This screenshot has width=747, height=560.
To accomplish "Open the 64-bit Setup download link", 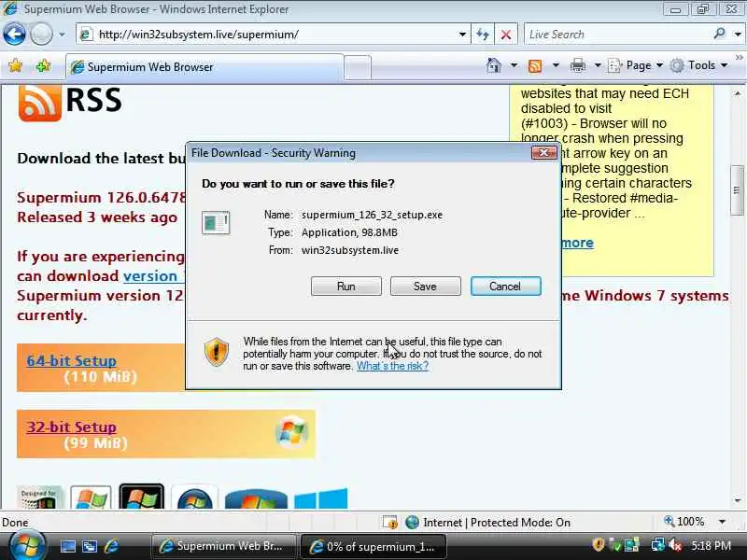I will (72, 360).
